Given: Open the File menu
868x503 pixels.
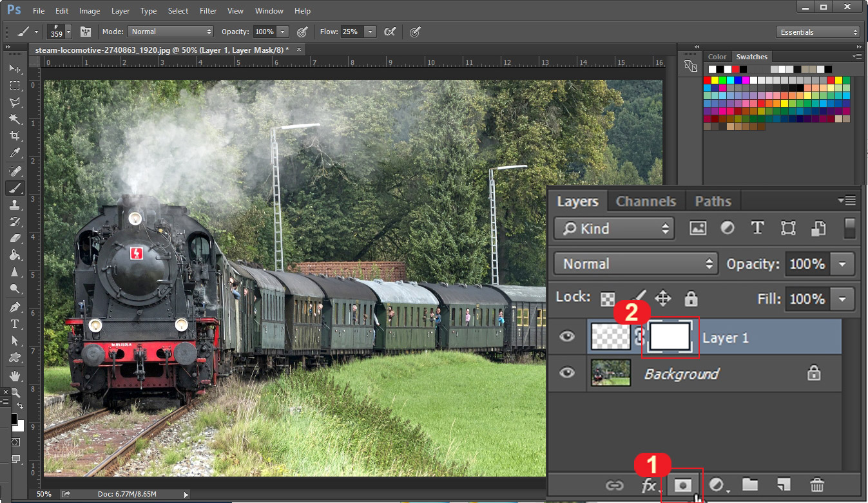Looking at the screenshot, I should (x=39, y=11).
